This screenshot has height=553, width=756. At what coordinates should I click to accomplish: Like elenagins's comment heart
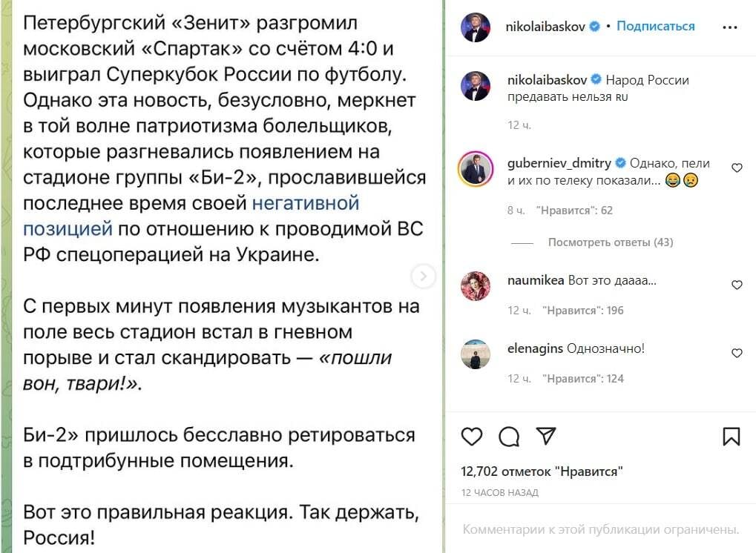point(737,353)
